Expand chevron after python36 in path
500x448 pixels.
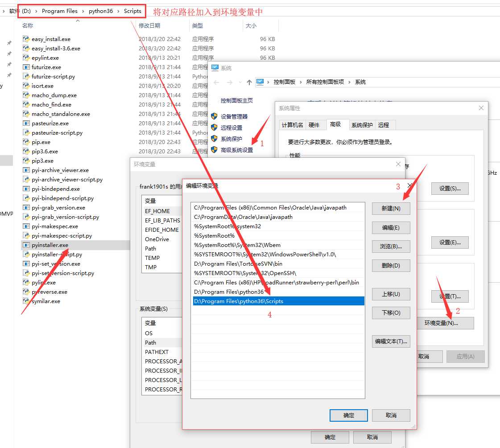pos(118,11)
